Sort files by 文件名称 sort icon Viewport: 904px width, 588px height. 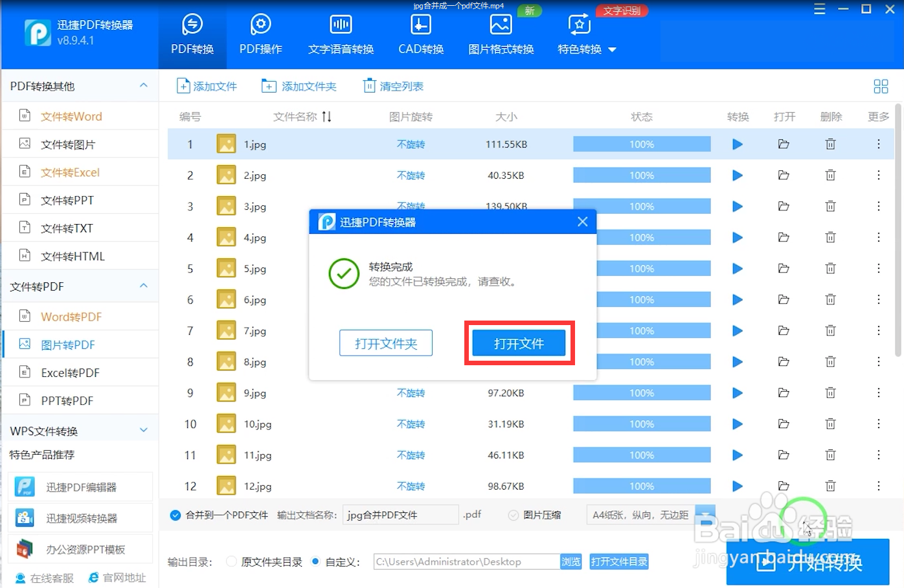pos(327,117)
